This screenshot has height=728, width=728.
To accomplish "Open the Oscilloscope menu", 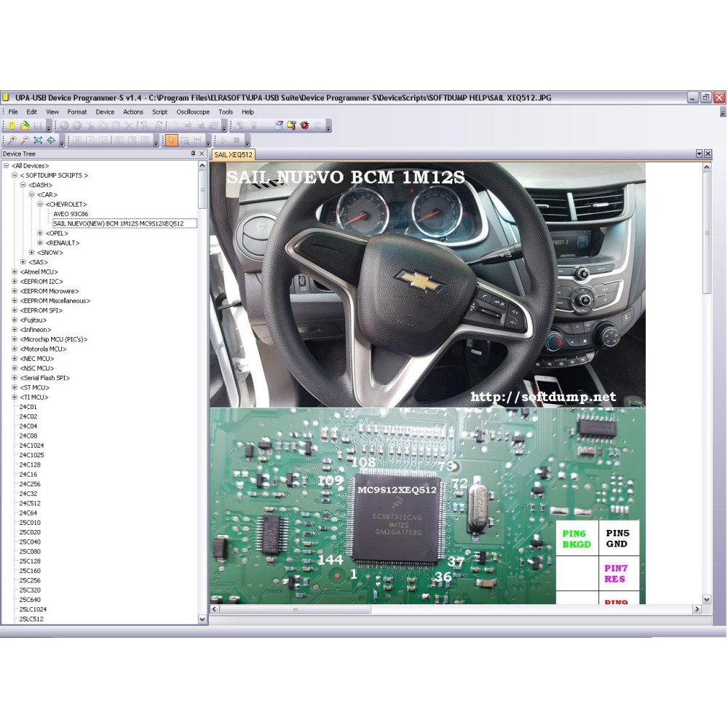I will click(193, 112).
